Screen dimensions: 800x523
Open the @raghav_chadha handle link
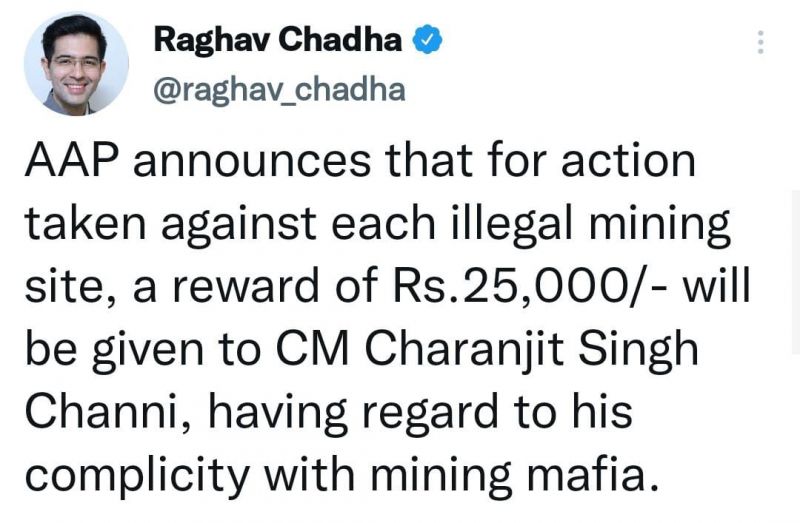pos(279,90)
